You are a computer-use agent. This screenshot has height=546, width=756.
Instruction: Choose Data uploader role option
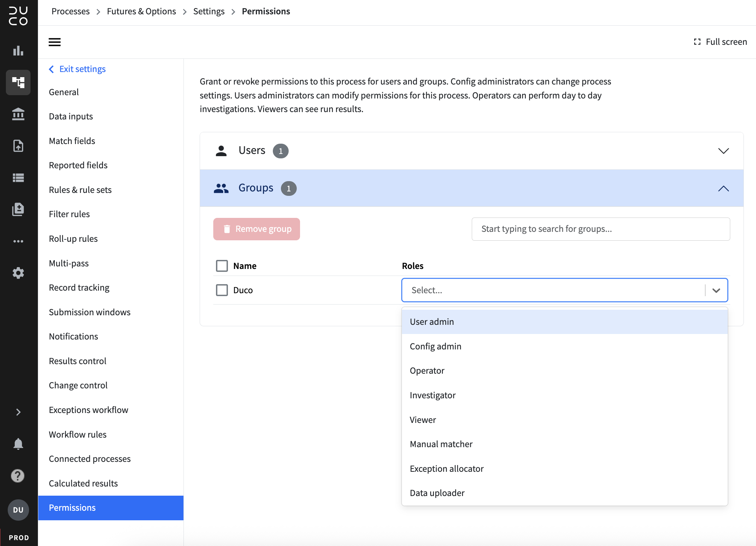pos(564,493)
